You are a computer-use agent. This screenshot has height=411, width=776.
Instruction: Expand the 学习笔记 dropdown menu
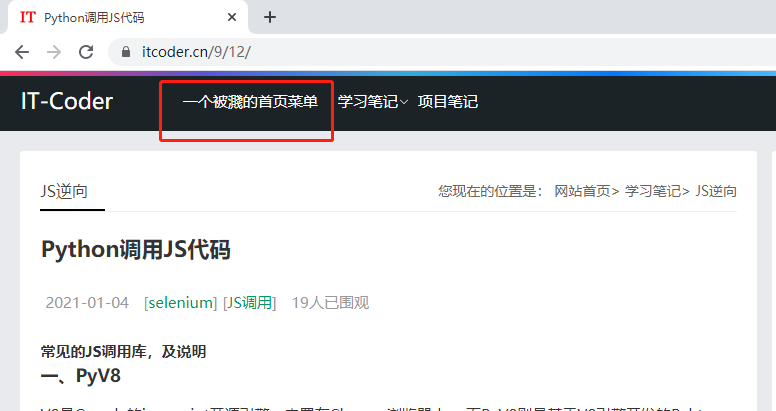372,102
